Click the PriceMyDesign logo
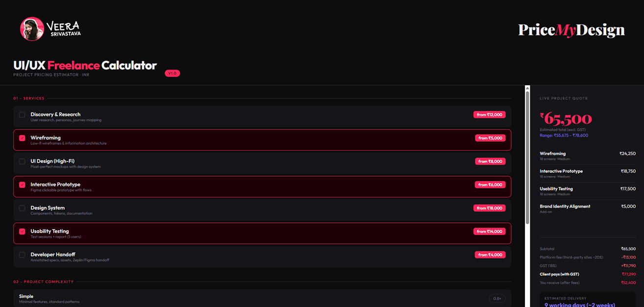 point(571,30)
